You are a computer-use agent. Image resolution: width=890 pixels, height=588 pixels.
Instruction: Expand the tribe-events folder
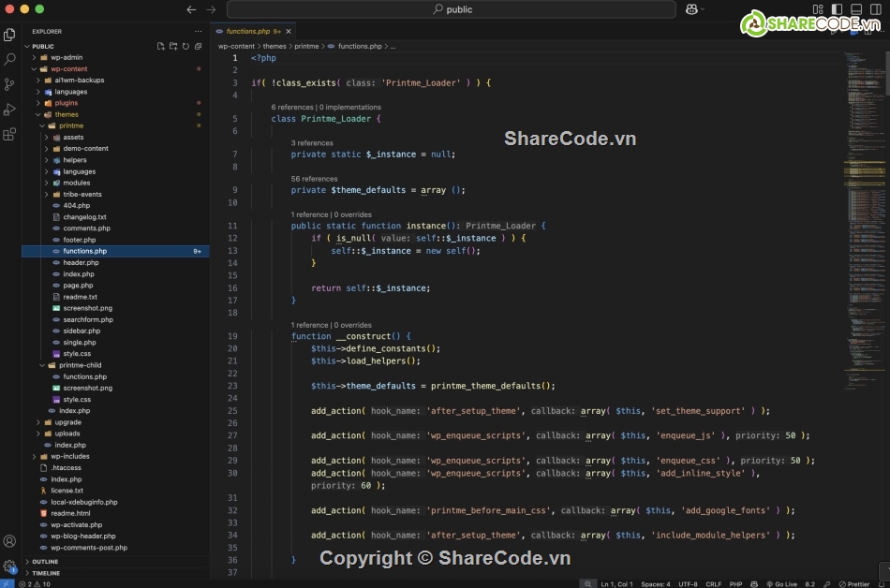click(x=47, y=195)
